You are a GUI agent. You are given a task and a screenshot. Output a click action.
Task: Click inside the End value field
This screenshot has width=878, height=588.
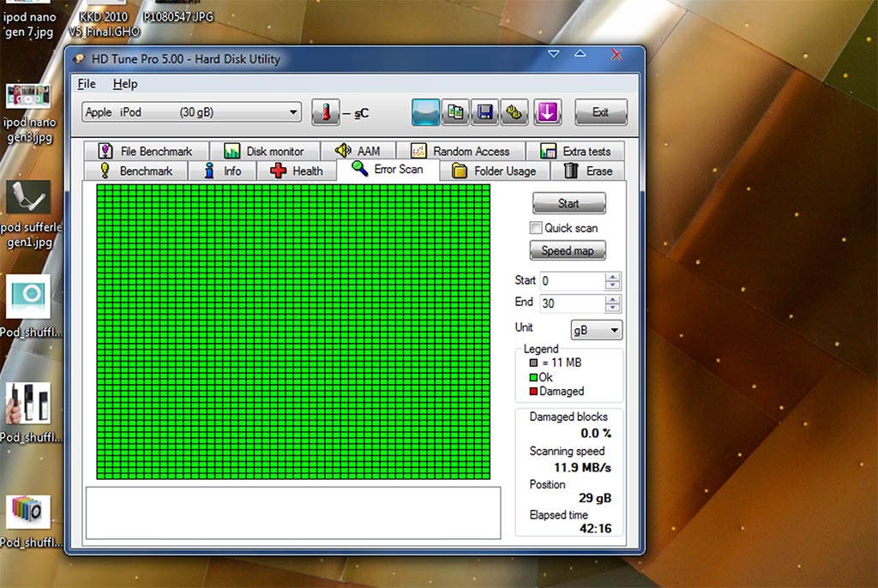click(x=571, y=303)
